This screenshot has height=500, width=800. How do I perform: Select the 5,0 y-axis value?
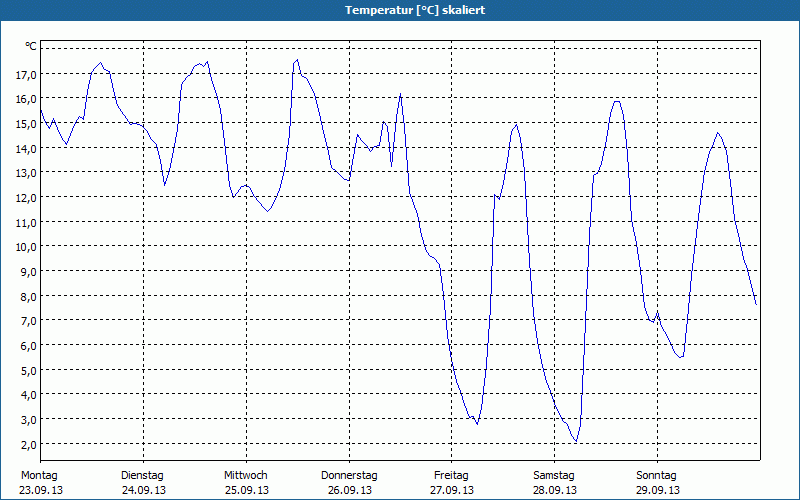tap(29, 371)
